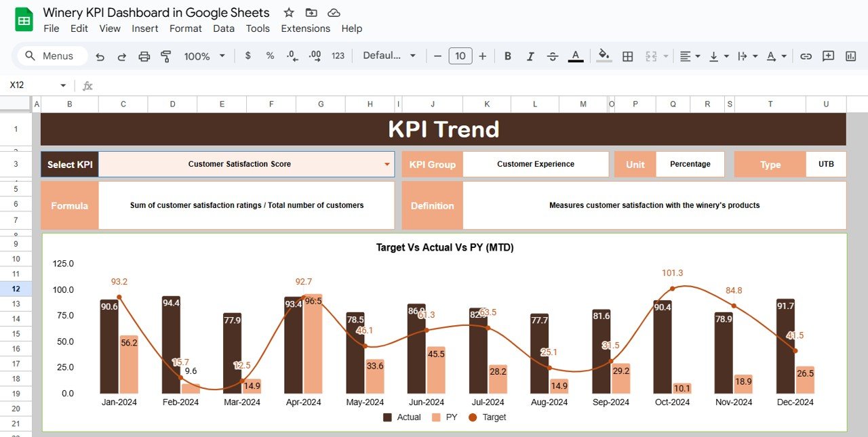868x437 pixels.
Task: Open the fill color paint bucket
Action: [604, 56]
